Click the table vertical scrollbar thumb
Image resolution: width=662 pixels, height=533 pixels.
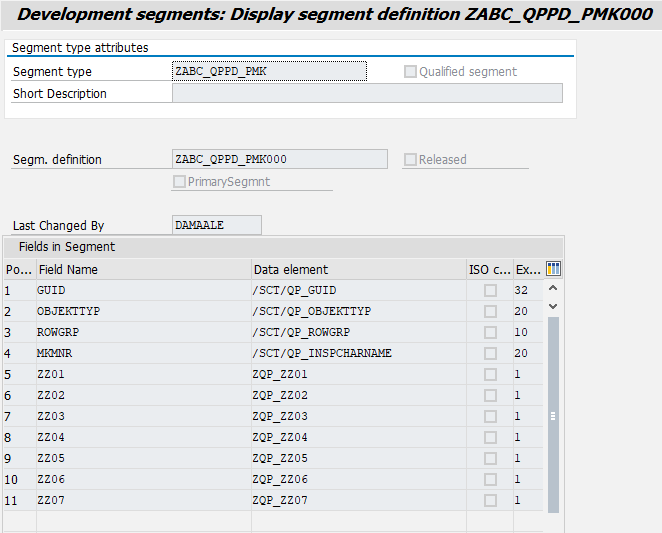coord(553,415)
